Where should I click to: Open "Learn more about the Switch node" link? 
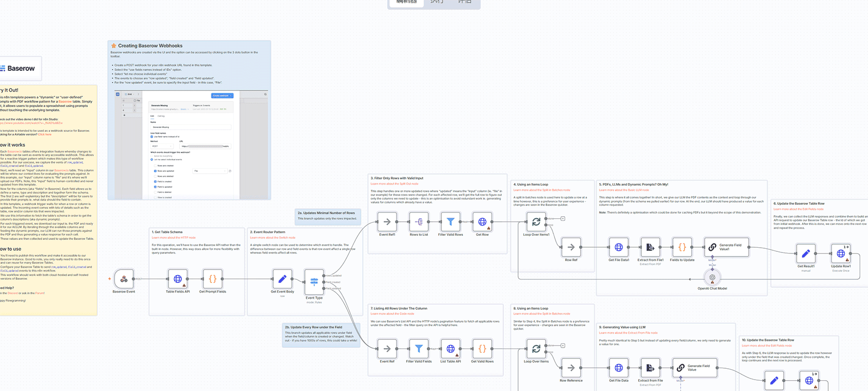click(272, 238)
